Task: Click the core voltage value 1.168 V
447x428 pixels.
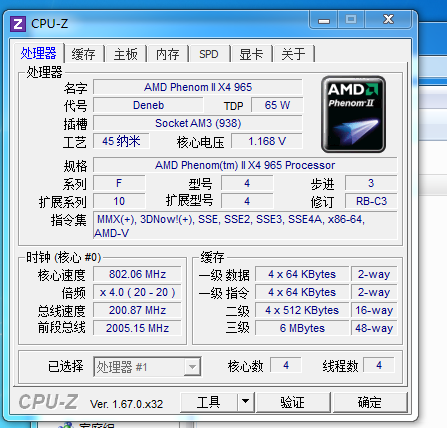Action: pyautogui.click(x=267, y=141)
